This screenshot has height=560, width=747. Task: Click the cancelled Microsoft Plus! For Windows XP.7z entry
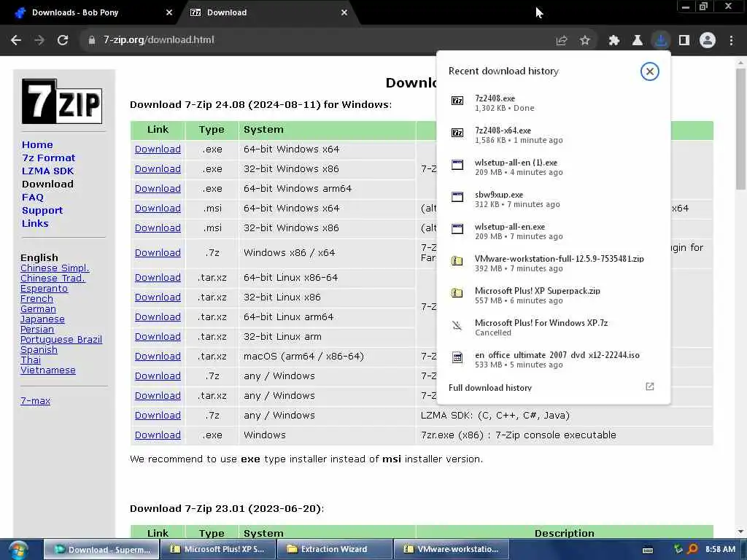click(x=553, y=327)
